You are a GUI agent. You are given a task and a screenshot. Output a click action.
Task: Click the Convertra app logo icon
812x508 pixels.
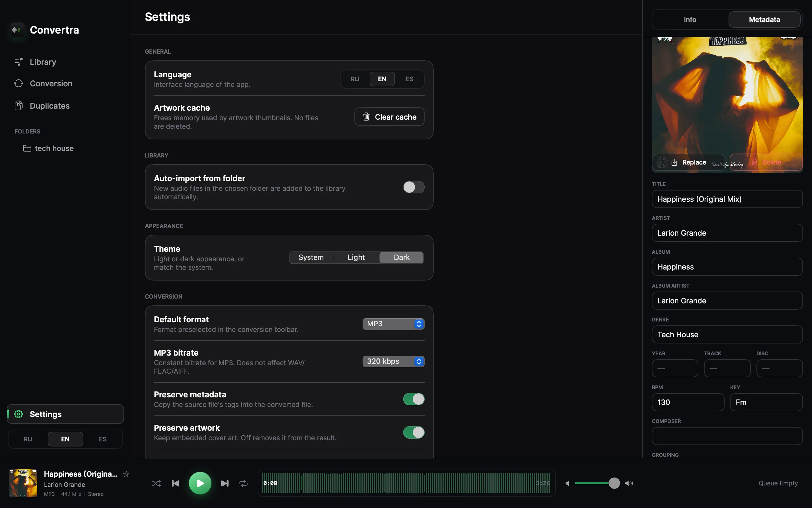17,30
